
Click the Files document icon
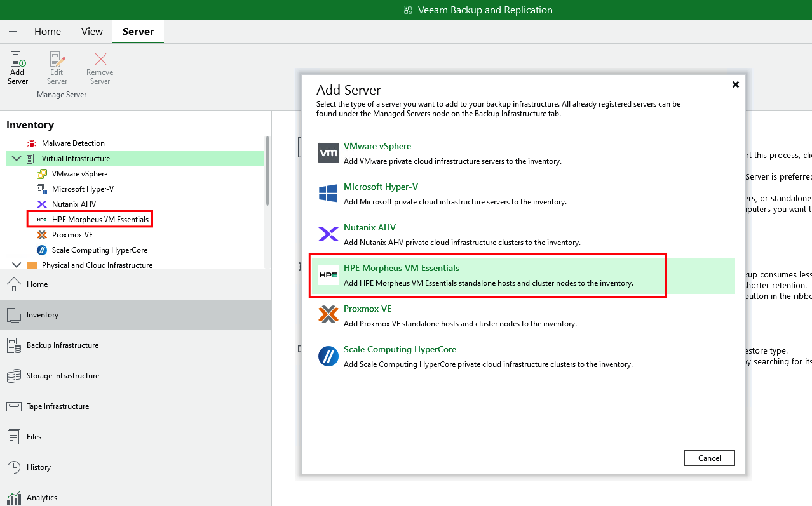tap(14, 437)
